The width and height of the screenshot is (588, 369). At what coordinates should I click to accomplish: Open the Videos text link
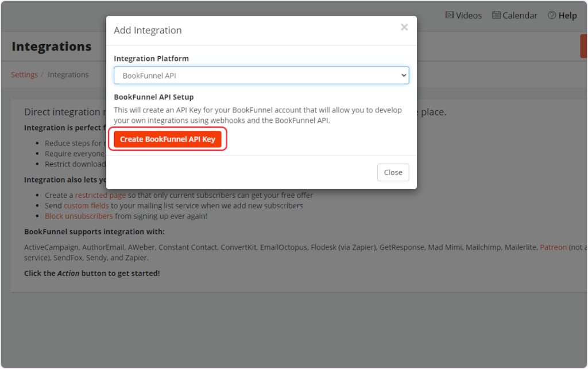click(469, 15)
